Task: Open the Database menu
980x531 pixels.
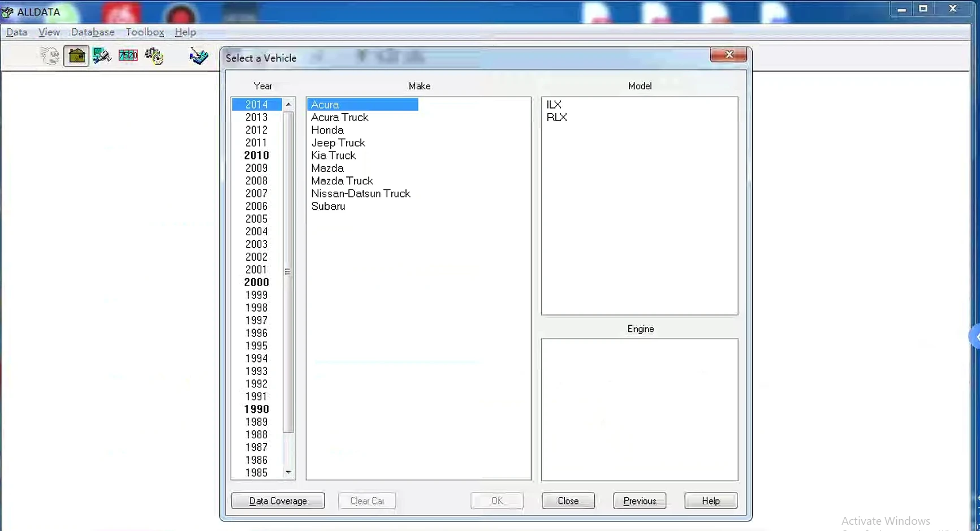Action: point(93,32)
